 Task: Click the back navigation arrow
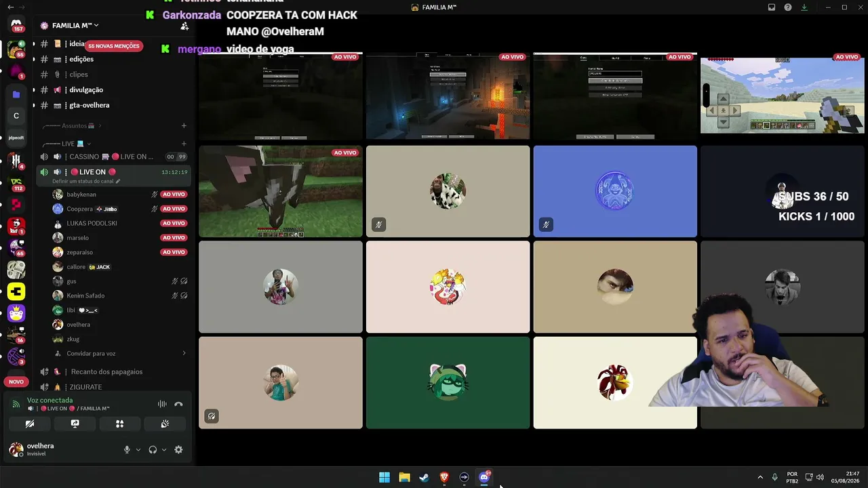(10, 7)
